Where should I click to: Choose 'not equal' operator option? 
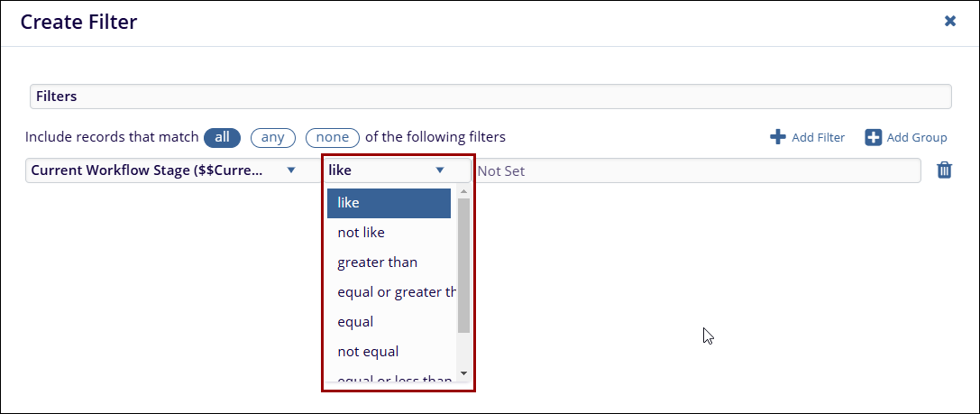tap(389, 352)
